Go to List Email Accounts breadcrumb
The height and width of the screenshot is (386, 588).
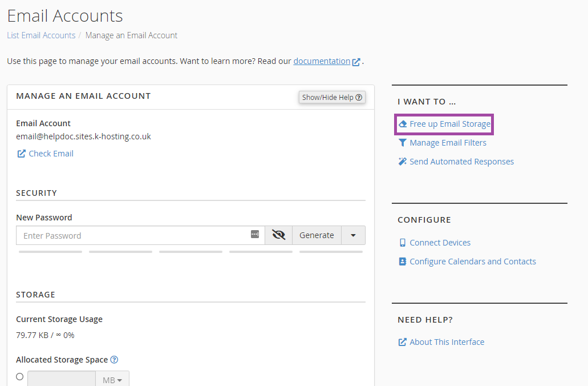41,35
